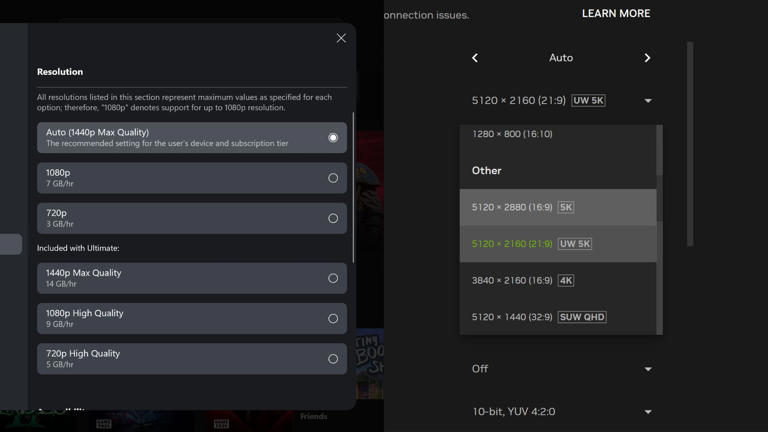This screenshot has height=432, width=768.
Task: Select 1080p High Quality 9 GB/hr option
Action: tap(192, 318)
